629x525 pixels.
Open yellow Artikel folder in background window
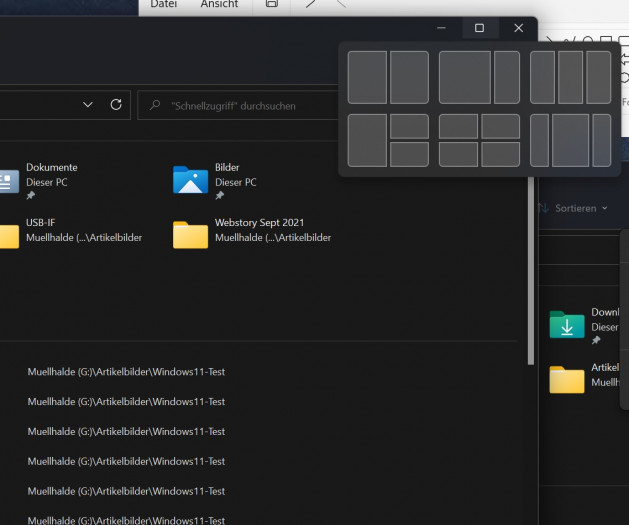point(584,377)
